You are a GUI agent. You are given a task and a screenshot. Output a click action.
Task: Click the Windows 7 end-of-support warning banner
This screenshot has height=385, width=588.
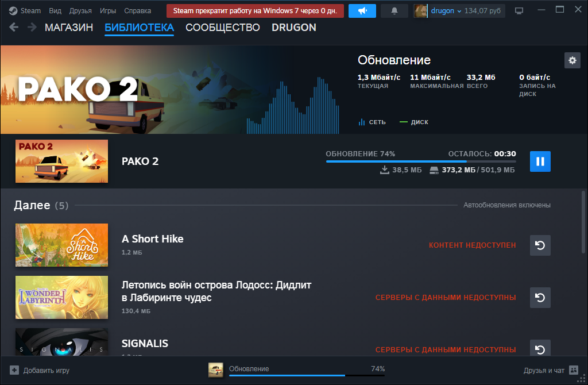coord(255,11)
